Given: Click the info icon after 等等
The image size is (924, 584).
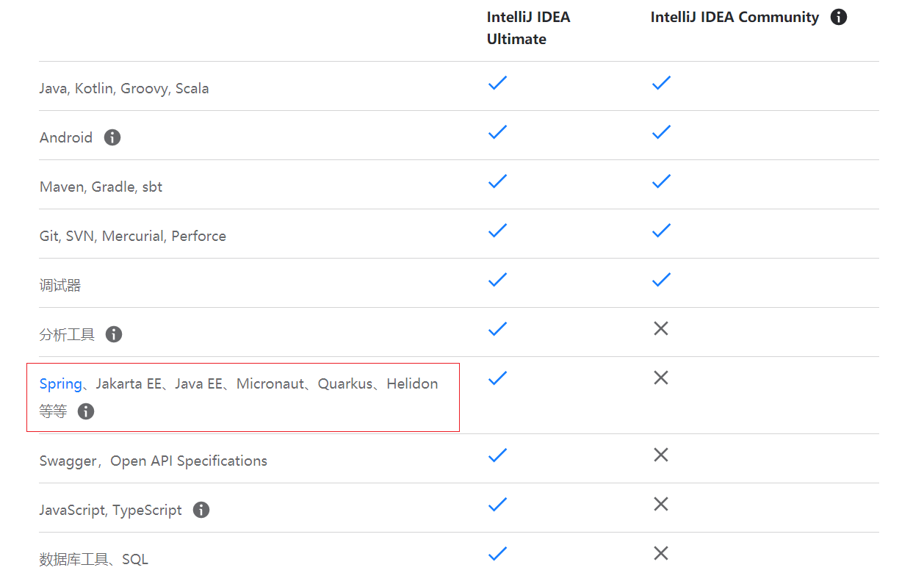Looking at the screenshot, I should [86, 411].
